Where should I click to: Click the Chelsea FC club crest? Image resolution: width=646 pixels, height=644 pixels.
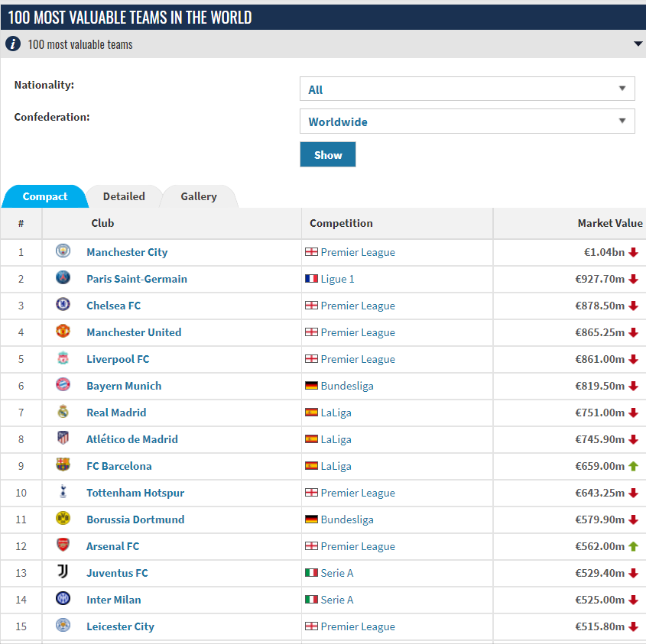pos(63,304)
